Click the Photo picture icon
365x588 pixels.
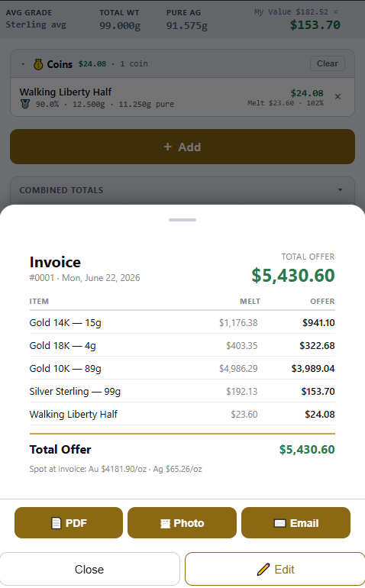point(165,524)
